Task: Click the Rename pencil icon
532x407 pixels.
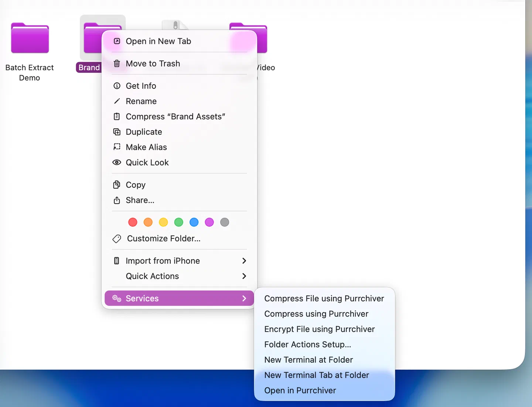Action: (x=117, y=101)
